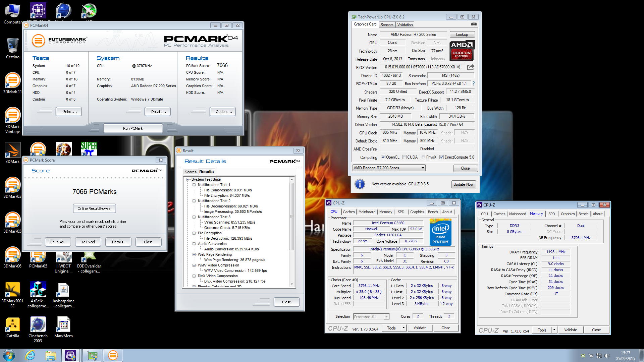Click To Excel button

point(88,242)
